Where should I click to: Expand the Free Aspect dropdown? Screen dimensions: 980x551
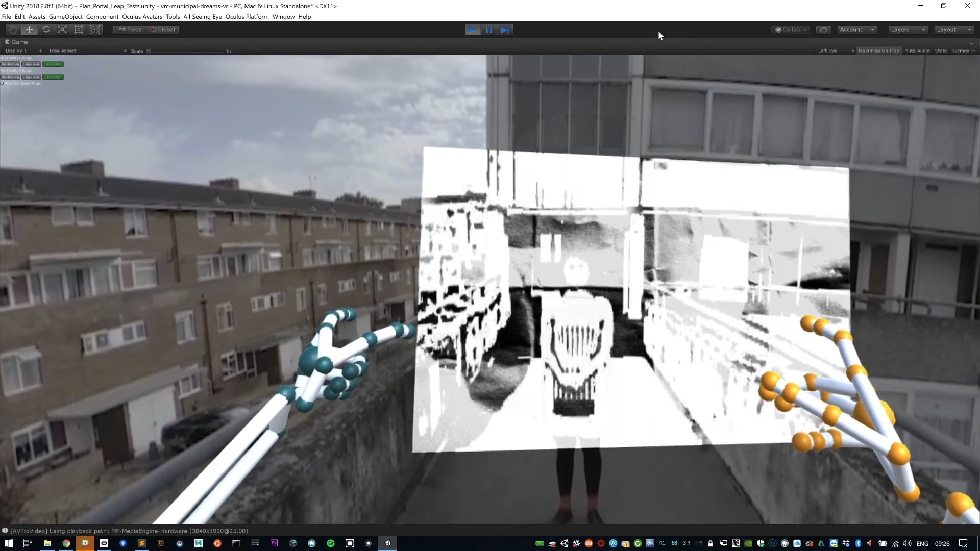(x=87, y=51)
